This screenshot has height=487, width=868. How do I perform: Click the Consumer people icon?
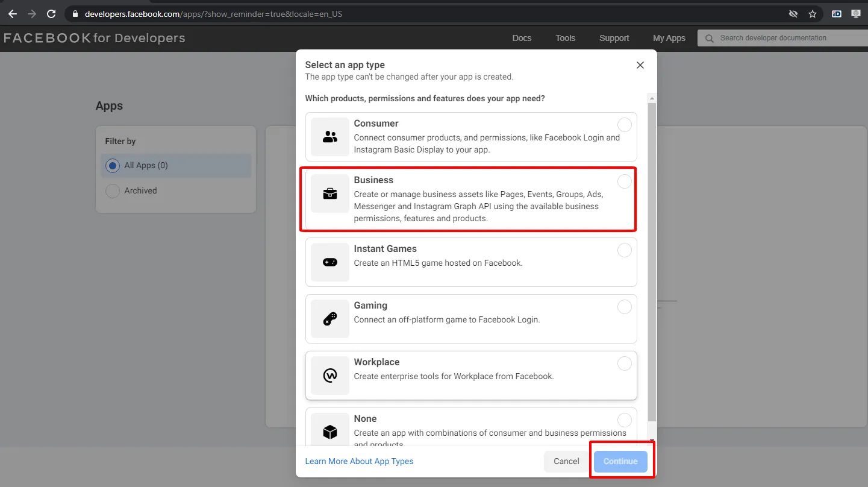(329, 137)
